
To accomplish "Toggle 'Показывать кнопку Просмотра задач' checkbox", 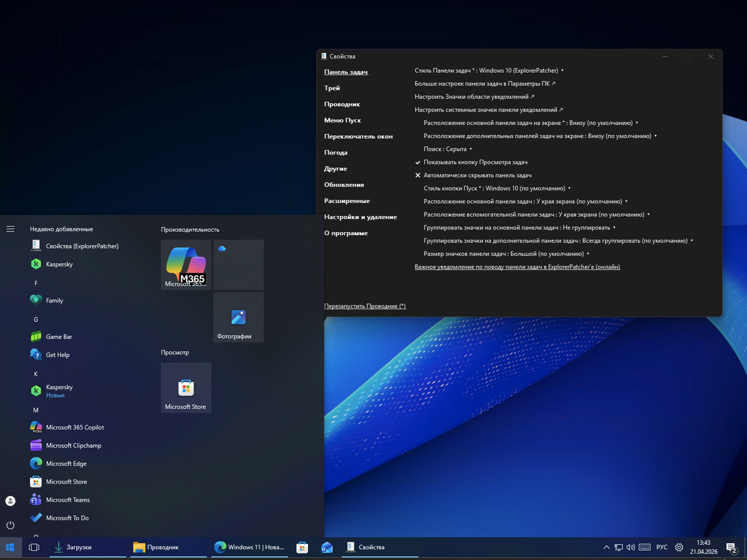I will pos(475,162).
